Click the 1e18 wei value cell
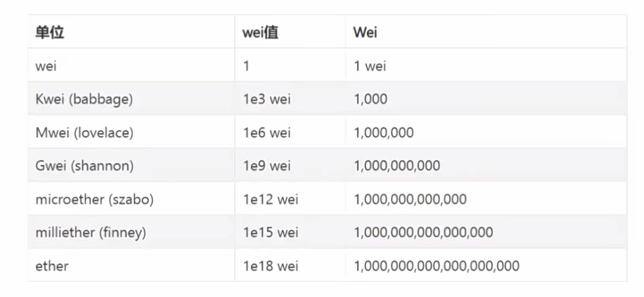This screenshot has width=644, height=297. pos(270,266)
